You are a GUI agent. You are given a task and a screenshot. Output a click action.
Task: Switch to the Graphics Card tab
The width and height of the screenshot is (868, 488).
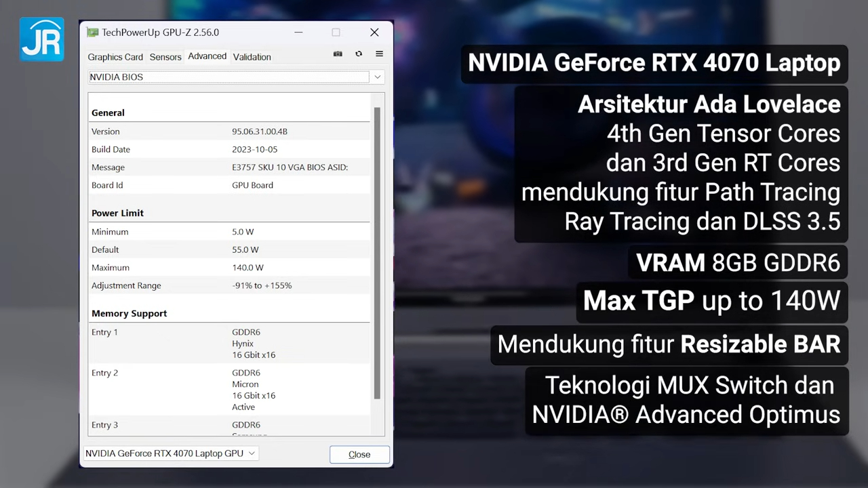[115, 56]
